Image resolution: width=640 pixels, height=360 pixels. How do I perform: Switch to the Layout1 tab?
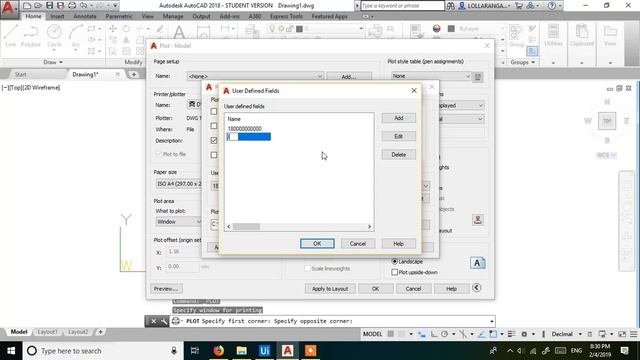(47, 332)
